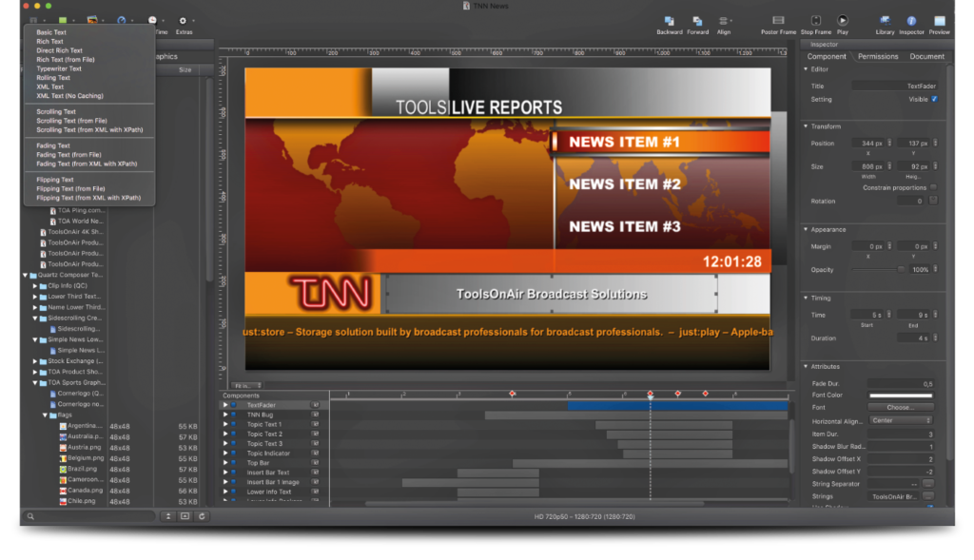The height and width of the screenshot is (560, 974).
Task: Open the Font Color swatch
Action: click(900, 395)
